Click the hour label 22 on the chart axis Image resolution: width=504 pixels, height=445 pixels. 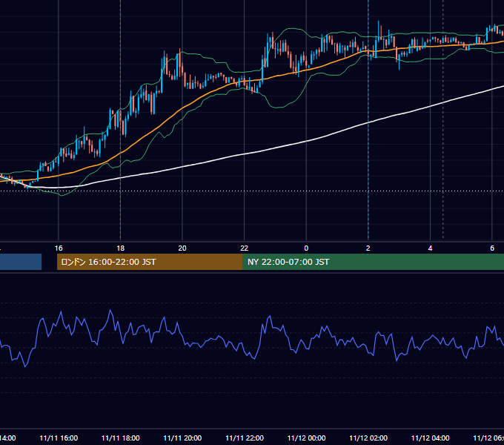pyautogui.click(x=245, y=248)
